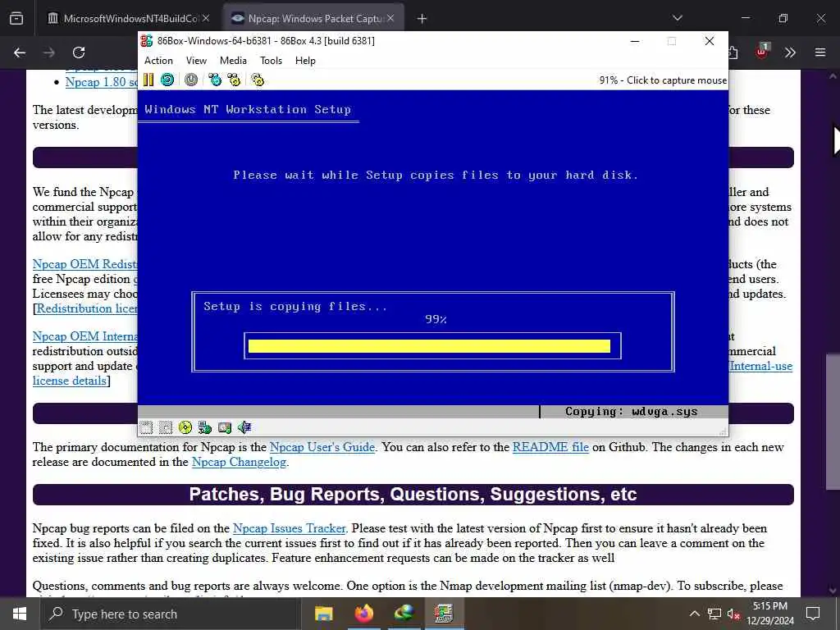Image resolution: width=840 pixels, height=630 pixels.
Task: Click the 86Box hard reset icon
Action: pos(167,80)
